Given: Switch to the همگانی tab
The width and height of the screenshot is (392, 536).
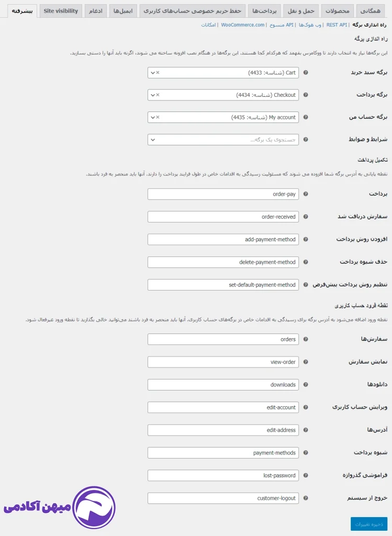Looking at the screenshot, I should point(371,10).
